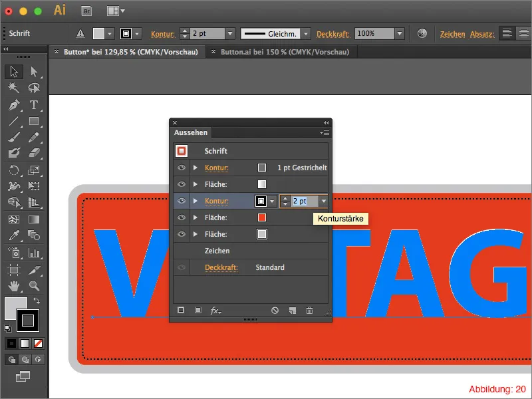Viewport: 532px width, 399px height.
Task: Select the Pencil tool
Action: (34, 138)
